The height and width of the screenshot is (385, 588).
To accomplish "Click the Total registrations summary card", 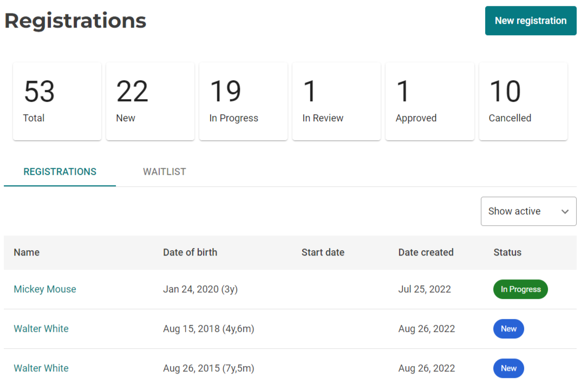I will click(57, 101).
